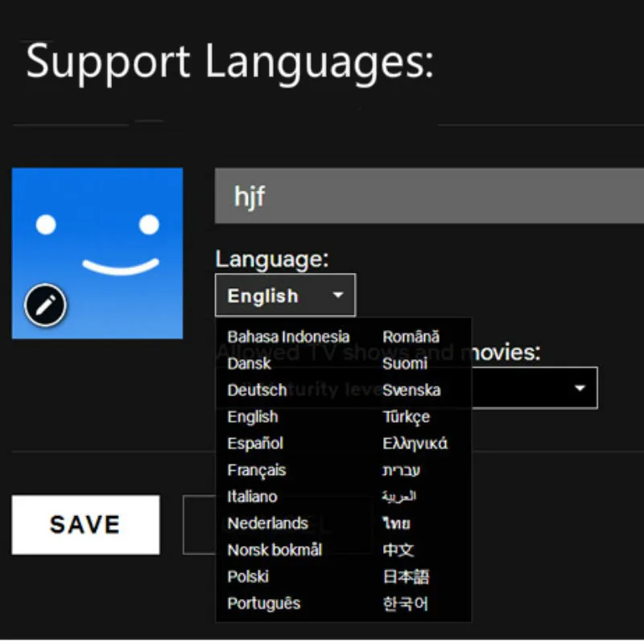This screenshot has height=644, width=644.
Task: Choose English in the dropdown list
Action: pyautogui.click(x=253, y=417)
